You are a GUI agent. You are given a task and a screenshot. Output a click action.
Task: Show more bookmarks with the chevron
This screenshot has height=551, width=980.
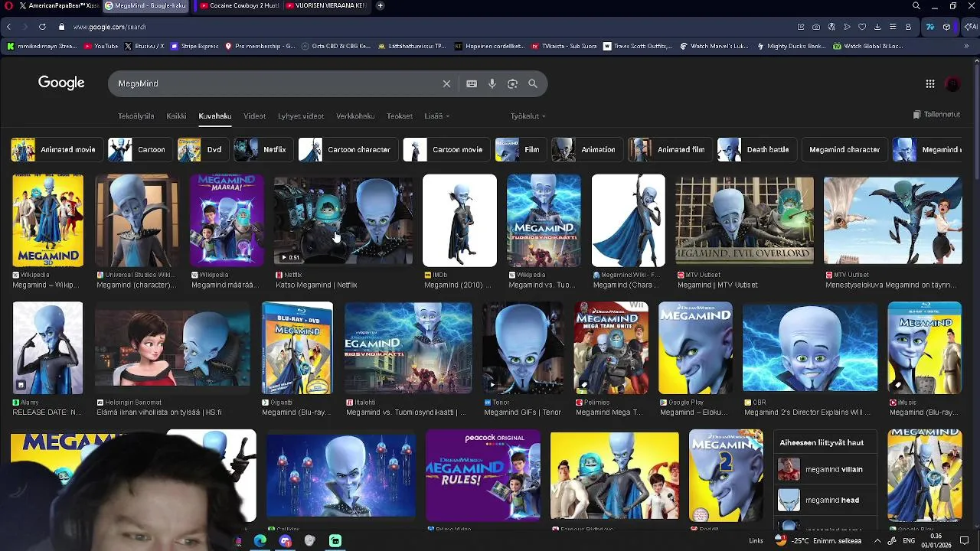(966, 46)
